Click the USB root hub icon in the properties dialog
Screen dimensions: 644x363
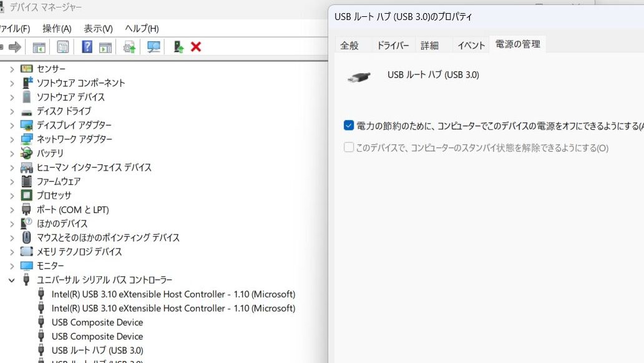(x=359, y=77)
